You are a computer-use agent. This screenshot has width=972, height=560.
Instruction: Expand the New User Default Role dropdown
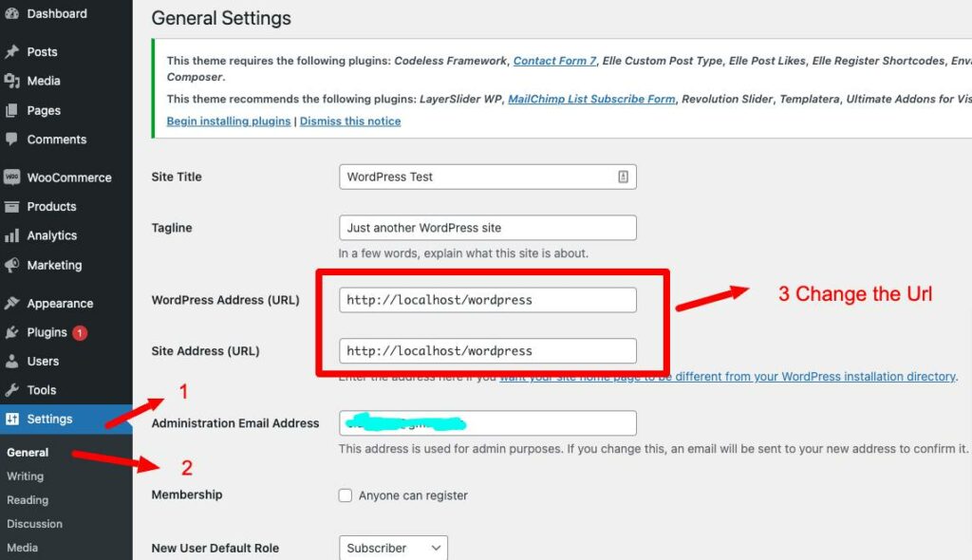coord(393,549)
